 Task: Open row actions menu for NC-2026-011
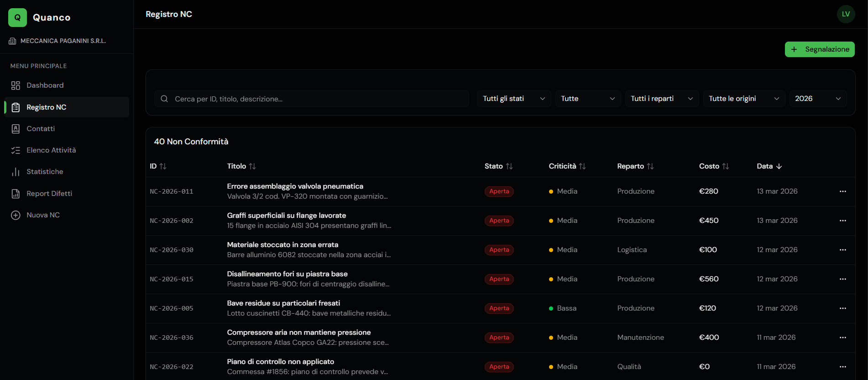pyautogui.click(x=843, y=191)
